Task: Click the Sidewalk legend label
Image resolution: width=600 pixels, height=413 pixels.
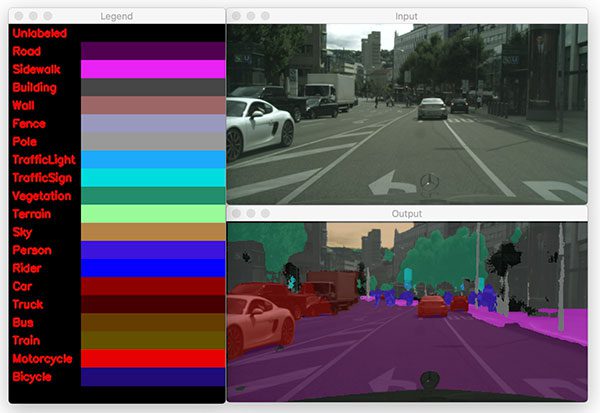Action: point(36,69)
